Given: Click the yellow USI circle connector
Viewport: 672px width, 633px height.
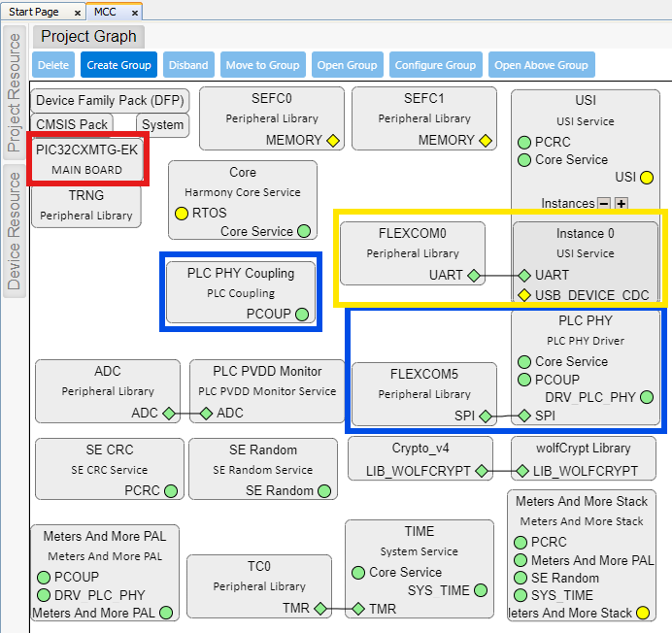Looking at the screenshot, I should click(647, 178).
